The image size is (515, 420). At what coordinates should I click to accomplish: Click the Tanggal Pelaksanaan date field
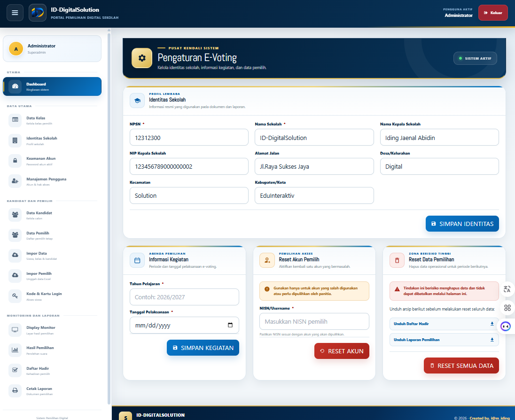(x=184, y=325)
